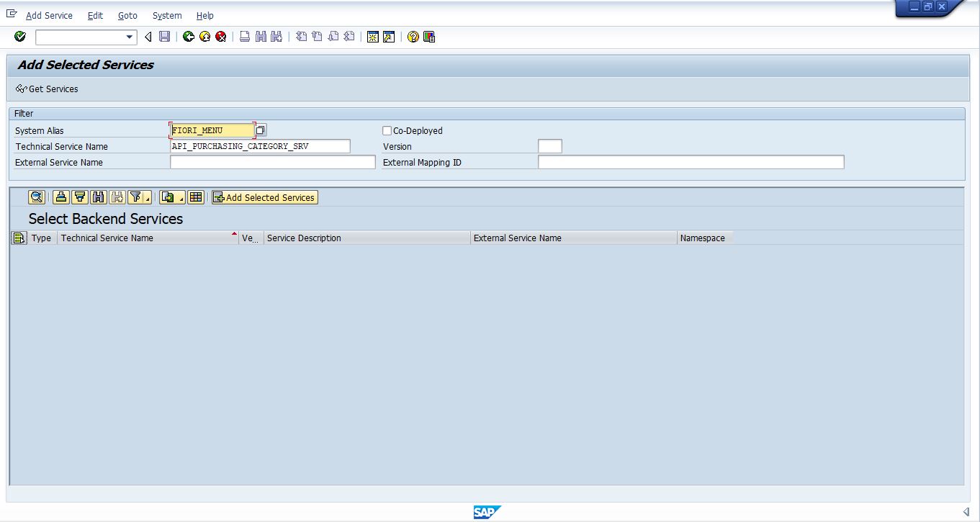Image resolution: width=980 pixels, height=522 pixels.
Task: Click the System Alias field FIORI_MENU
Action: [212, 130]
